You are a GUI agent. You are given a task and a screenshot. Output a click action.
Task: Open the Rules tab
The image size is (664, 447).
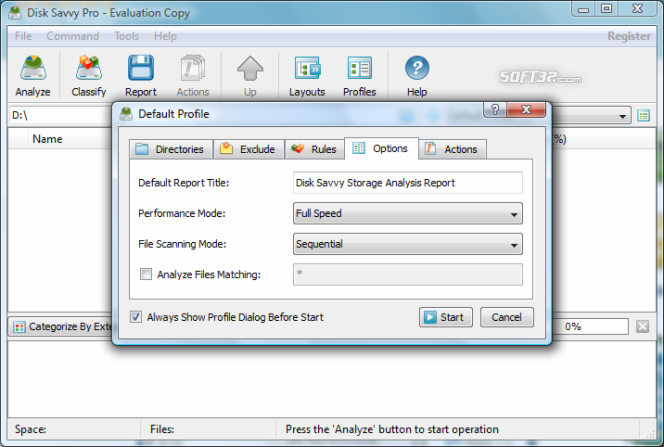click(x=315, y=149)
